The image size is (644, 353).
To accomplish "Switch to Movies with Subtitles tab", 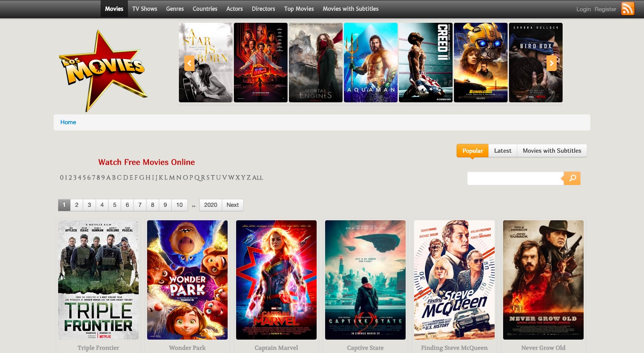I will click(x=552, y=151).
